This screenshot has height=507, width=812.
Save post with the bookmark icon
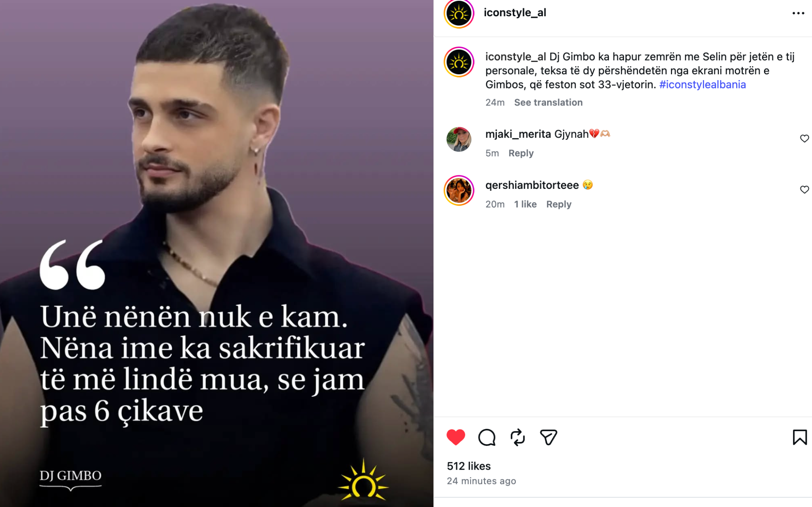coord(800,437)
